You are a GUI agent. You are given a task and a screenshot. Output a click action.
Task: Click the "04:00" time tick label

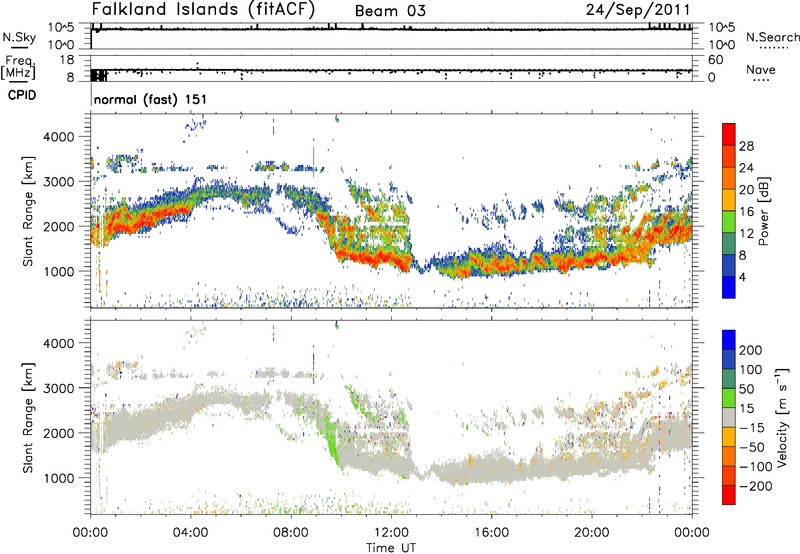tap(191, 533)
